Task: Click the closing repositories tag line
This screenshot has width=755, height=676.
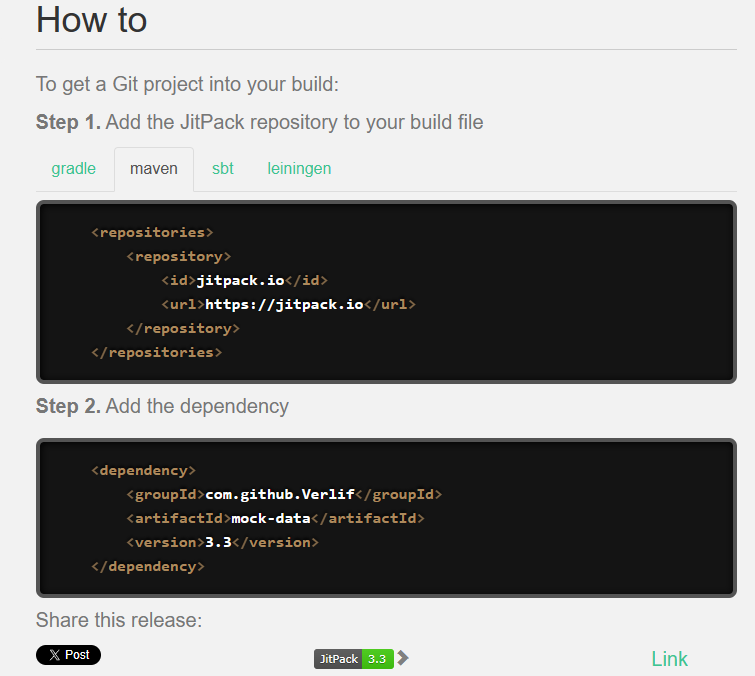Action: coord(156,352)
